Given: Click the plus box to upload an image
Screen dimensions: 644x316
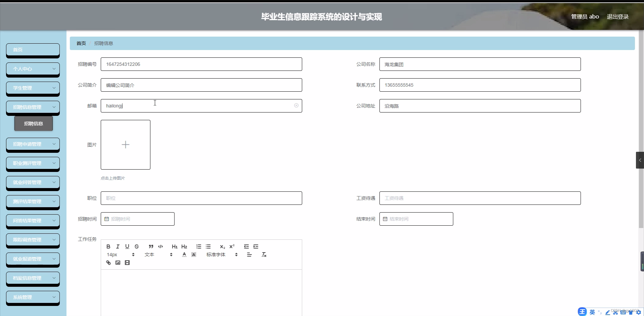Looking at the screenshot, I should point(125,144).
